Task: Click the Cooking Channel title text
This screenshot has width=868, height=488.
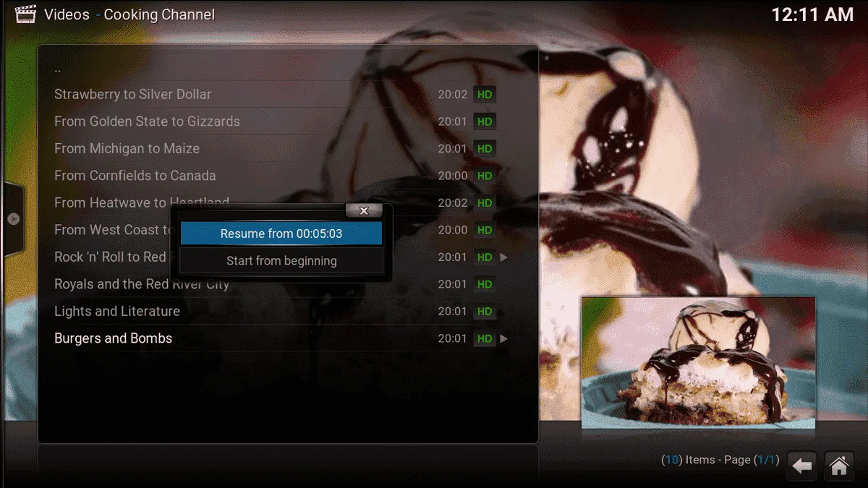Action: point(159,14)
